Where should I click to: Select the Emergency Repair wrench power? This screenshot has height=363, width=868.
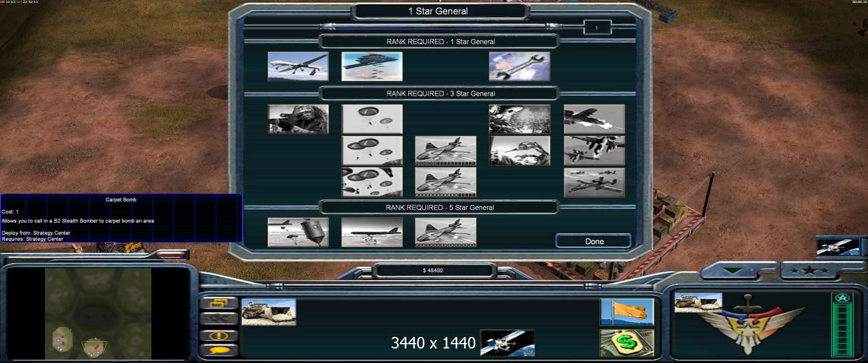pos(520,67)
